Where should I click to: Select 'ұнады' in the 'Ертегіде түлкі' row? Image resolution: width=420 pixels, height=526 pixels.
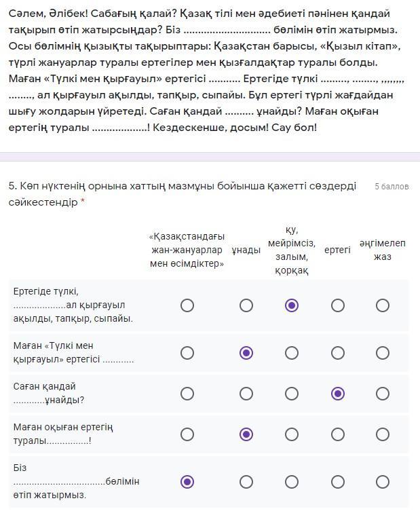(246, 305)
